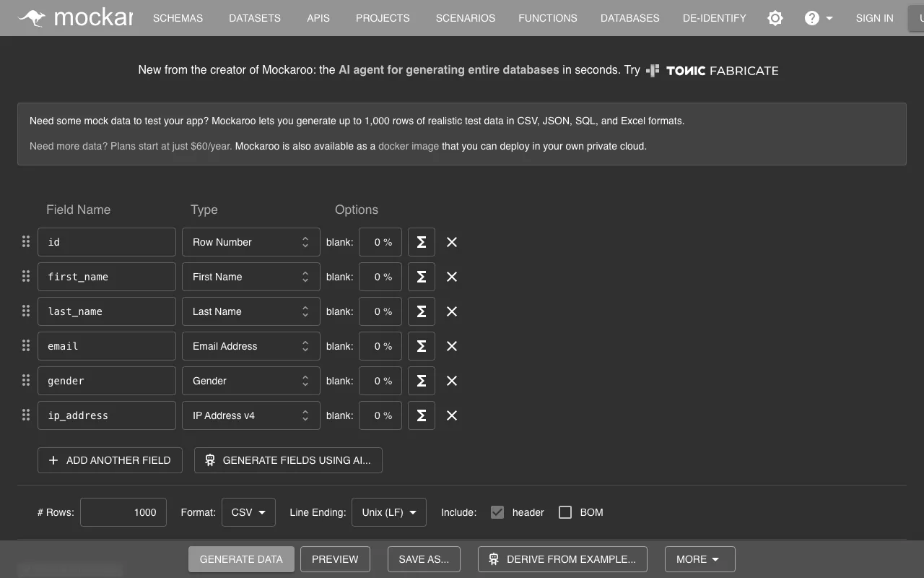Click the PREVIEW button
924x578 pixels.
(335, 559)
